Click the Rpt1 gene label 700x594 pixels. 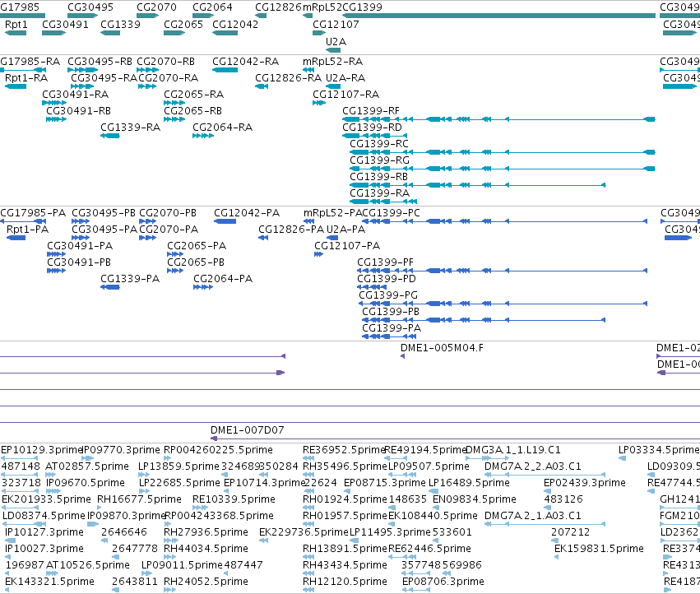pyautogui.click(x=16, y=25)
